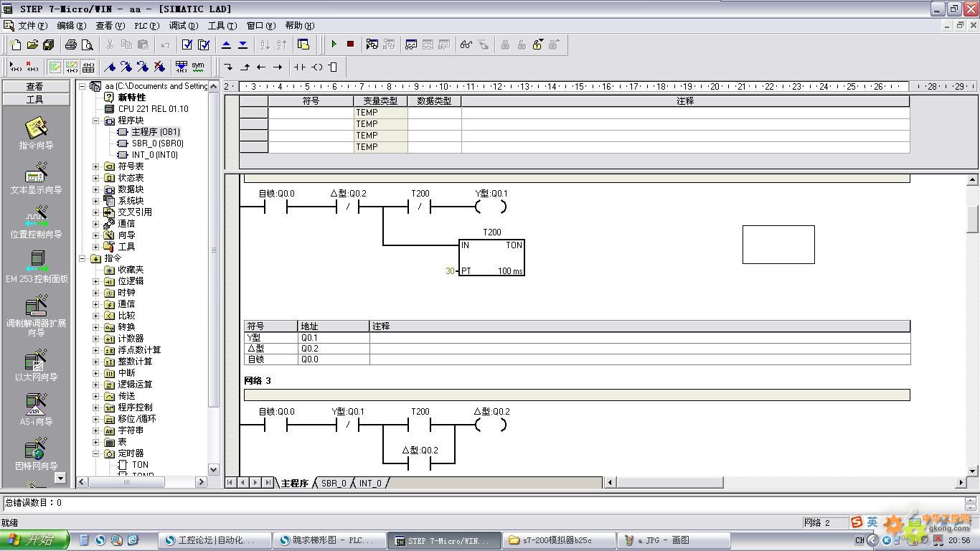Expand the 状态表 tree node
This screenshot has height=551, width=980.
coord(96,178)
